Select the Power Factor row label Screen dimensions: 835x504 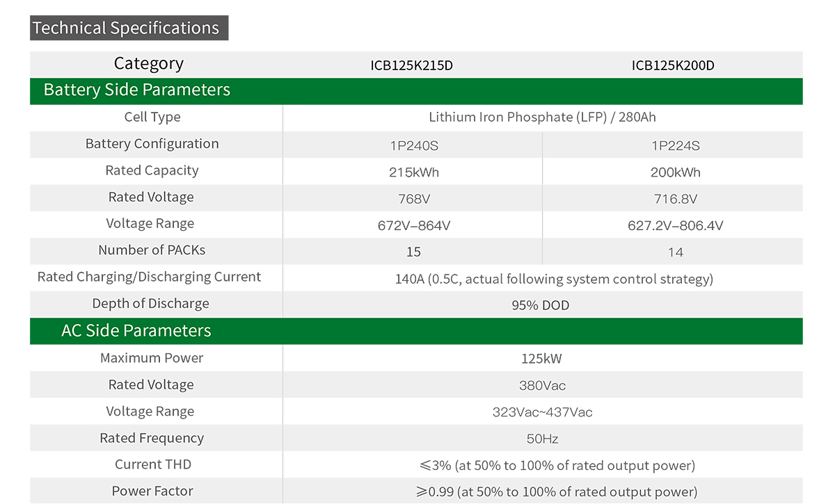click(x=152, y=491)
